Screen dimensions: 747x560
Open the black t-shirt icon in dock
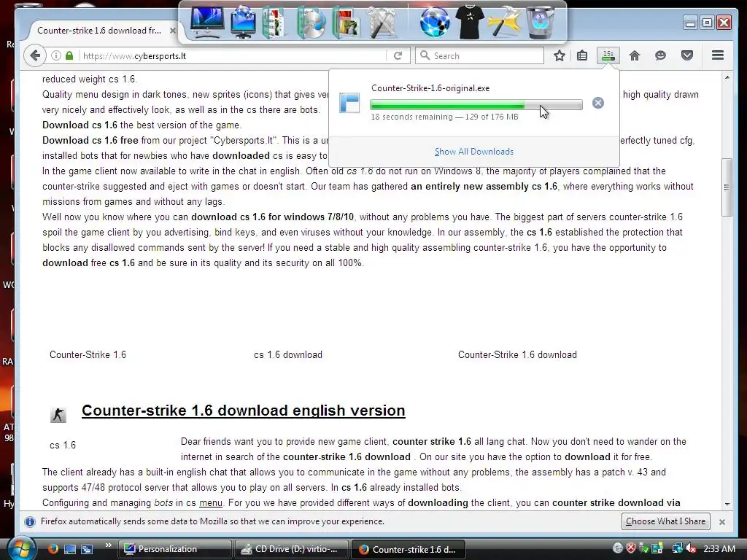(x=469, y=21)
